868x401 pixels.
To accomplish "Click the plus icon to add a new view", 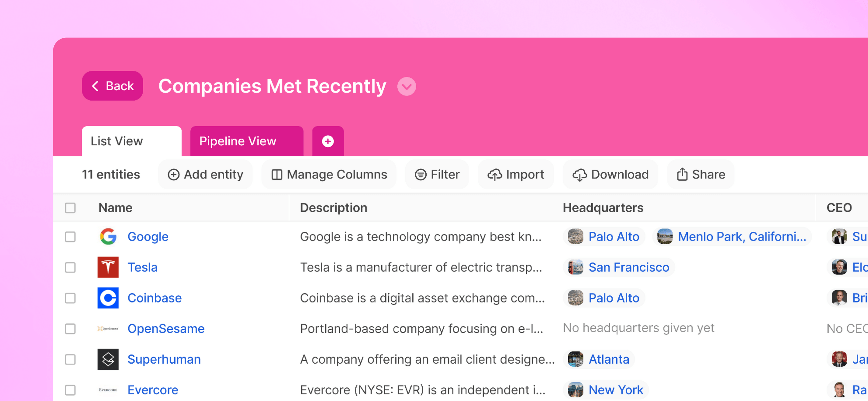I will click(328, 141).
